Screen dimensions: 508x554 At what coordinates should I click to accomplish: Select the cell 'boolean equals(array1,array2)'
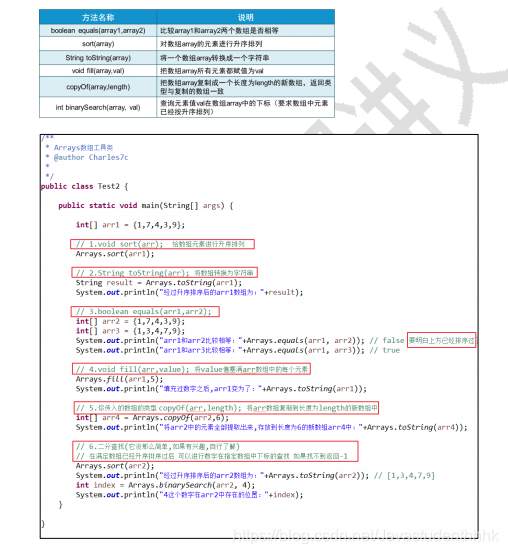(98, 31)
